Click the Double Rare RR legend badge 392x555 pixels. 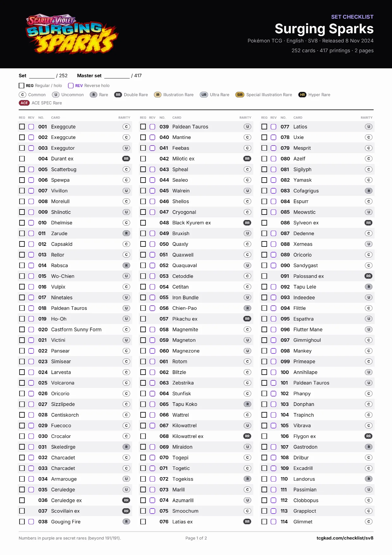(x=118, y=95)
